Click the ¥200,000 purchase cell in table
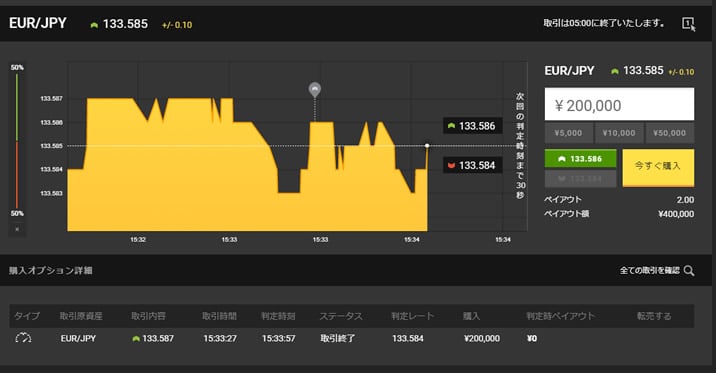Screen dimensions: 716x373 (x=482, y=338)
